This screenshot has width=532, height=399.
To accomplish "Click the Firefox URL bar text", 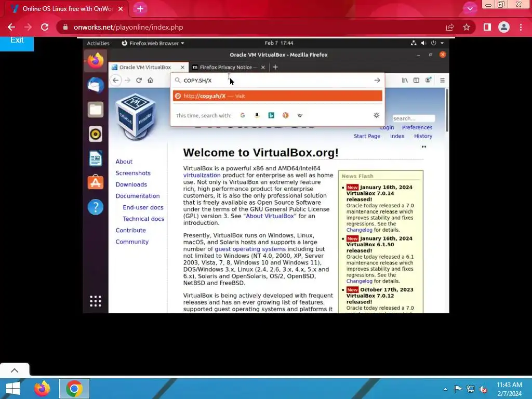I will [197, 81].
